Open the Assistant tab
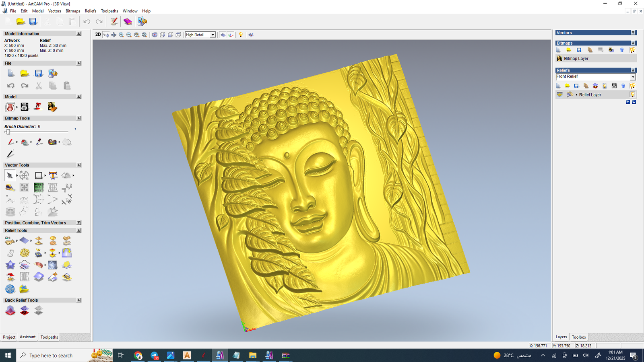 [28, 337]
